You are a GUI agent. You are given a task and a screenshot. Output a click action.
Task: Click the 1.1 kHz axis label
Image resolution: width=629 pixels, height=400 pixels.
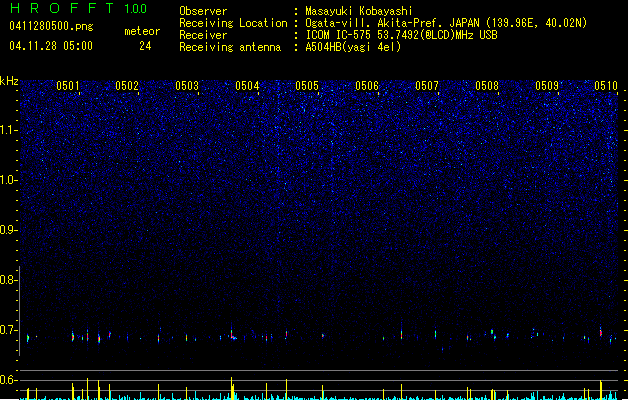[x=9, y=130]
